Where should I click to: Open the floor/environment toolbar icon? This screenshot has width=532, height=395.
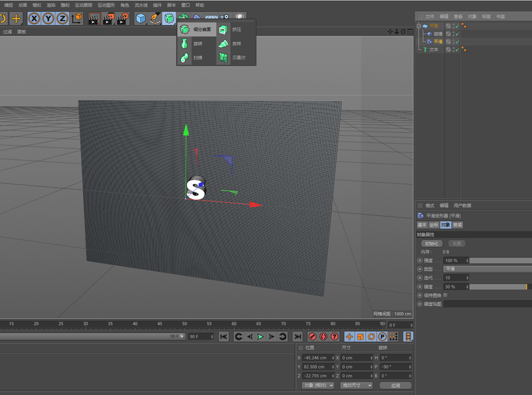point(211,17)
